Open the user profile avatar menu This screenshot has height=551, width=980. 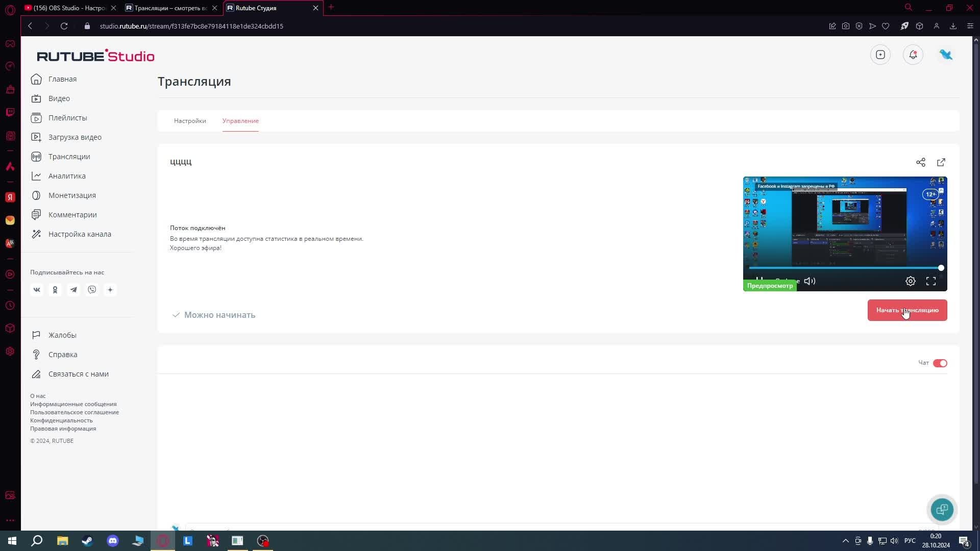point(946,55)
